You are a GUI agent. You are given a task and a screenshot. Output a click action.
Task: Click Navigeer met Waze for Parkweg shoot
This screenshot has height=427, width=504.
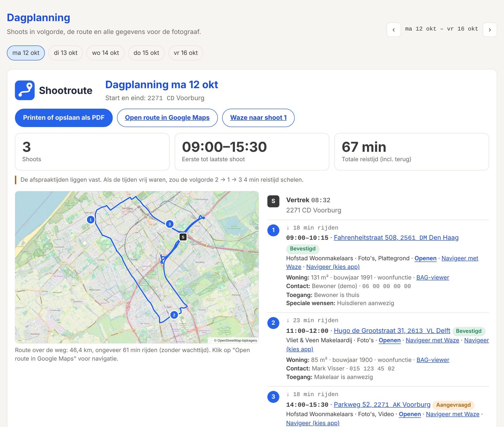453,414
